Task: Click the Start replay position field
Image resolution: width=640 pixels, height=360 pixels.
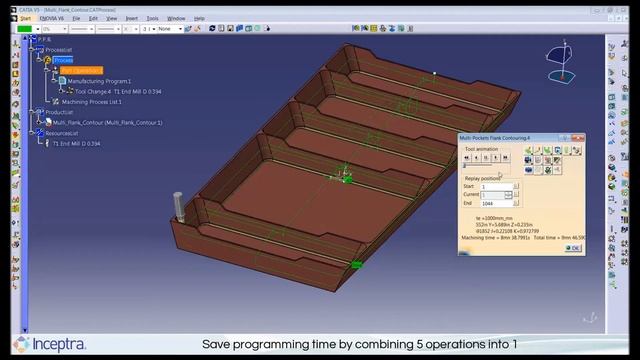Action: pyautogui.click(x=496, y=187)
